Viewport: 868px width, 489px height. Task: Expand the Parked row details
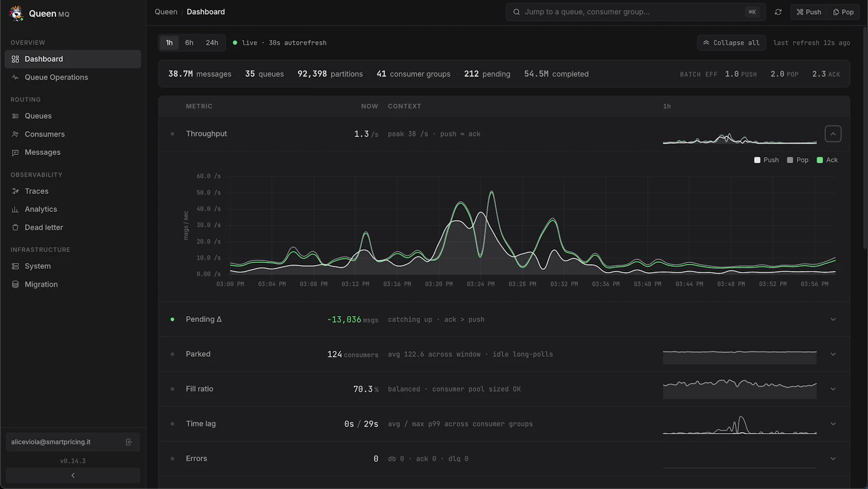(x=833, y=355)
